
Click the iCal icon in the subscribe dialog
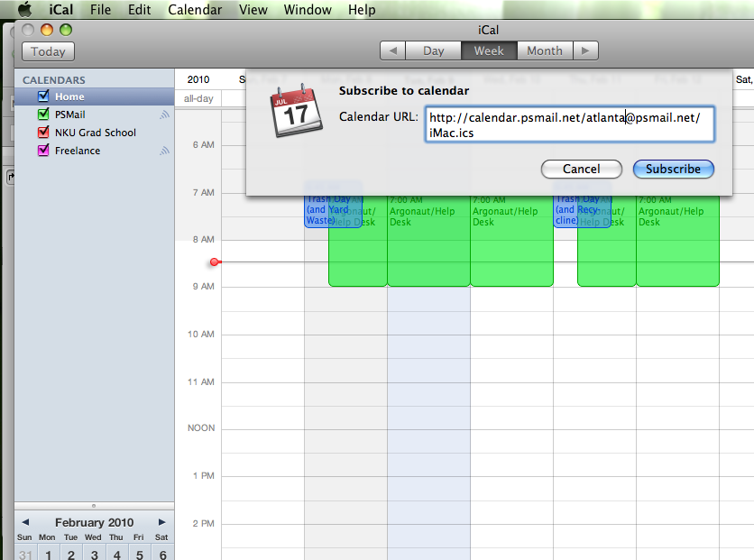click(x=296, y=111)
